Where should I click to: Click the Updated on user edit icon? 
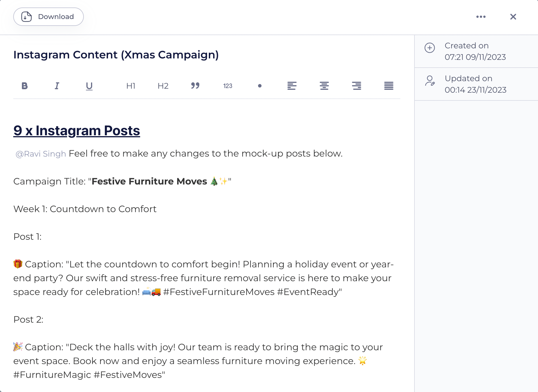430,81
